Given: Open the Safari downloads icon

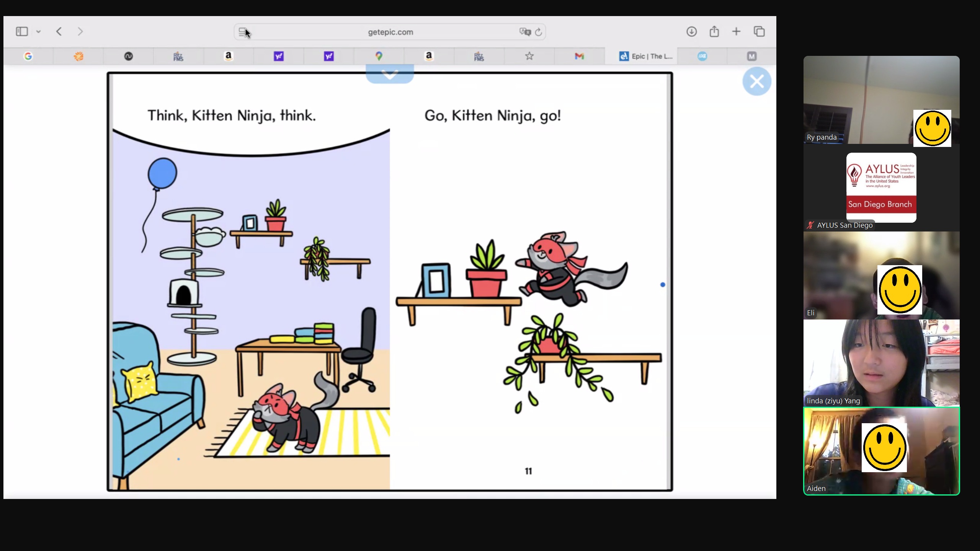Looking at the screenshot, I should coord(691,31).
